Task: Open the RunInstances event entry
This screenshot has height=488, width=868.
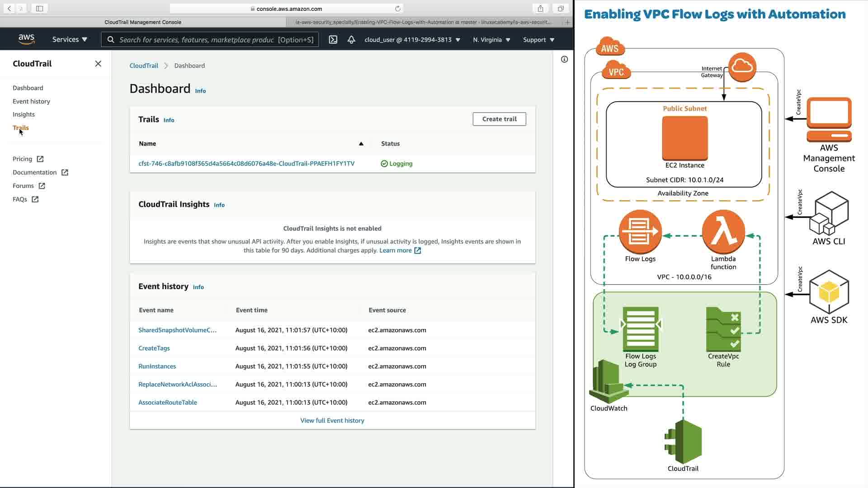Action: tap(157, 366)
